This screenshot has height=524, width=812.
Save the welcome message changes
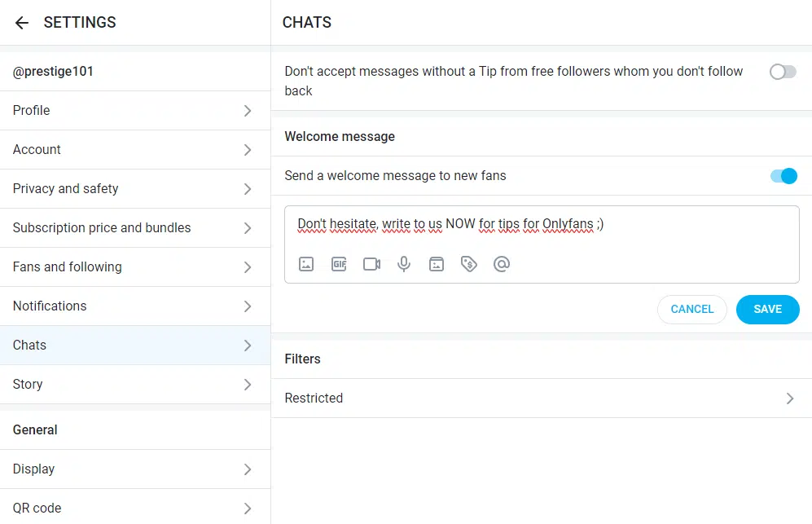click(x=767, y=309)
